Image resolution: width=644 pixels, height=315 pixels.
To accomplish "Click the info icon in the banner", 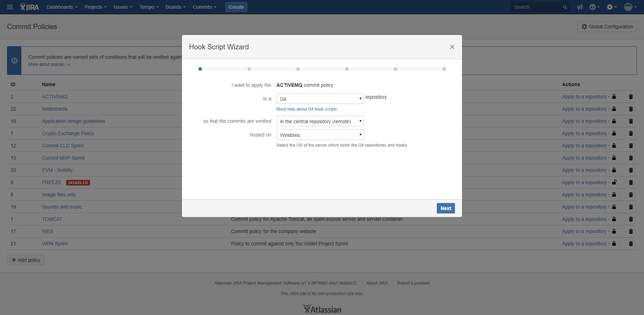I will tap(14, 61).
